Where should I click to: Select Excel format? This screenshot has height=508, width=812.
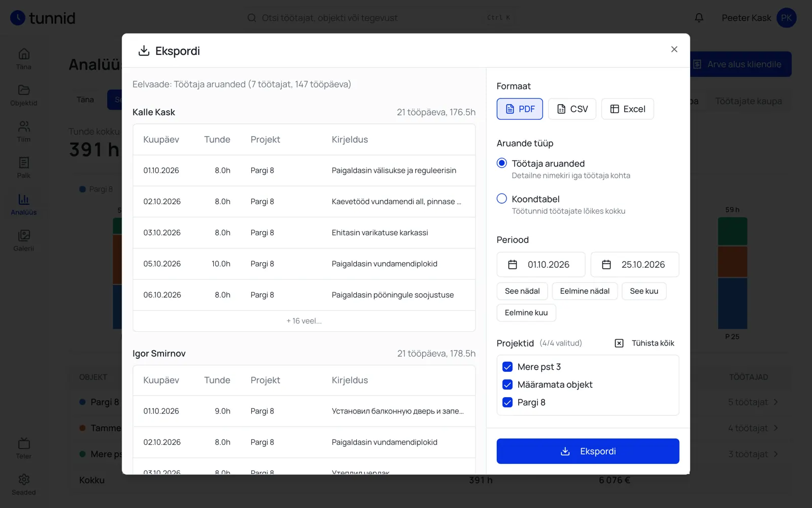pyautogui.click(x=627, y=109)
